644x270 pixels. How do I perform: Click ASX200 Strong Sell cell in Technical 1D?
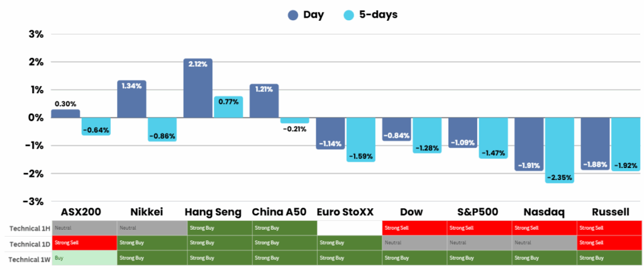click(x=84, y=242)
